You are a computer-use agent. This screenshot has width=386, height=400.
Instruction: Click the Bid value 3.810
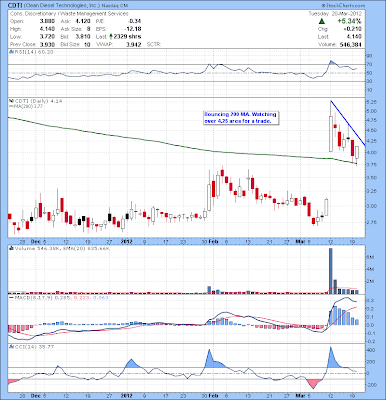[x=83, y=36]
